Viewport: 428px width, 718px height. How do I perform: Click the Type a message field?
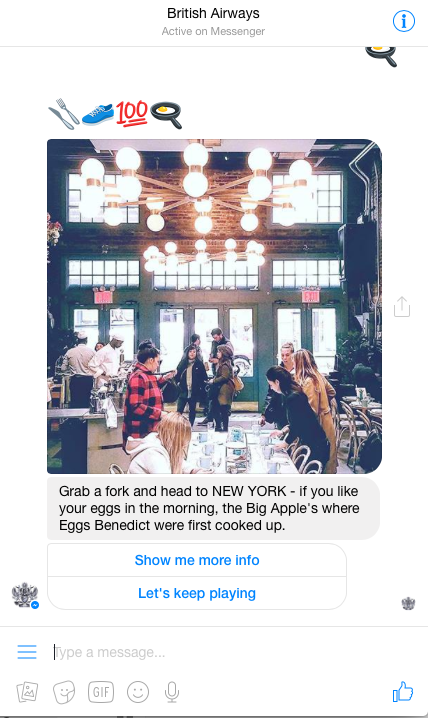click(x=215, y=652)
